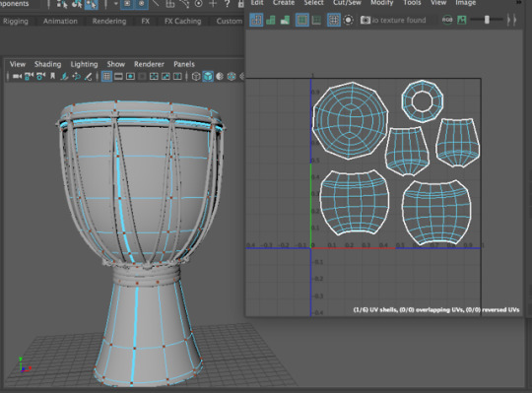Click the 2D Pan/Zoom icon

pyautogui.click(x=76, y=76)
